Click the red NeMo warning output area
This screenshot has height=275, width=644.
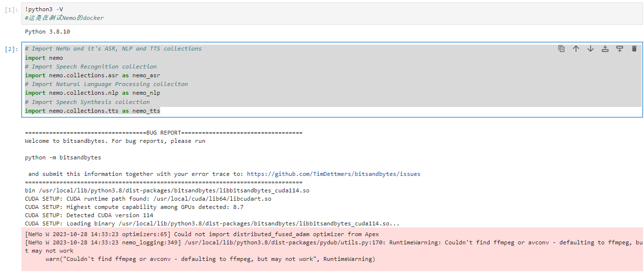click(332, 249)
